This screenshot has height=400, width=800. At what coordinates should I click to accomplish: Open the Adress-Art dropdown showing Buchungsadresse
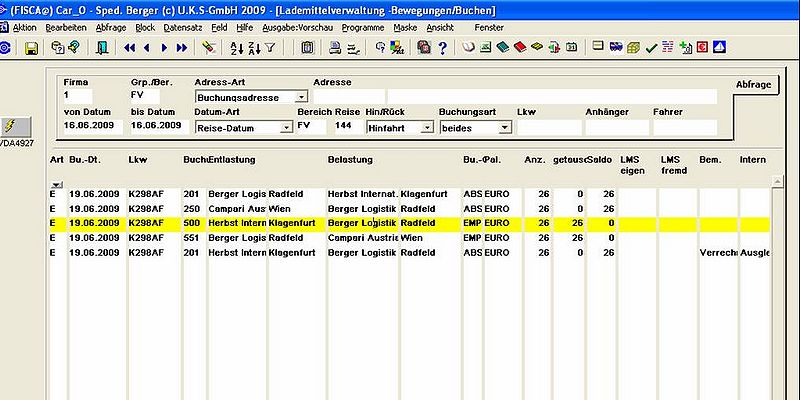pyautogui.click(x=302, y=97)
